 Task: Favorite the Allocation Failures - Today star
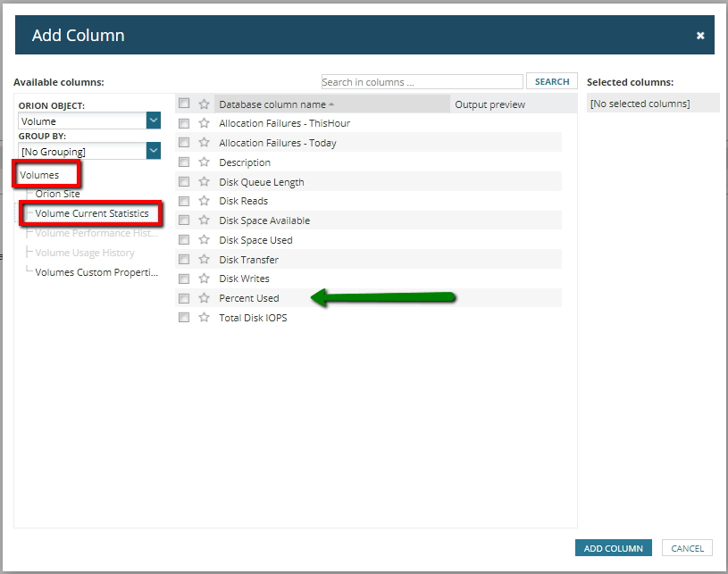[204, 143]
